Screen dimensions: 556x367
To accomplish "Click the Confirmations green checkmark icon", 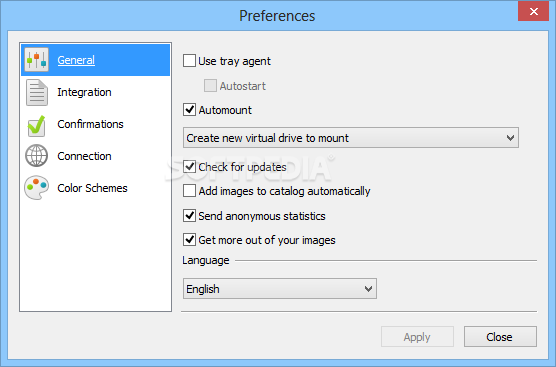I will (37, 126).
